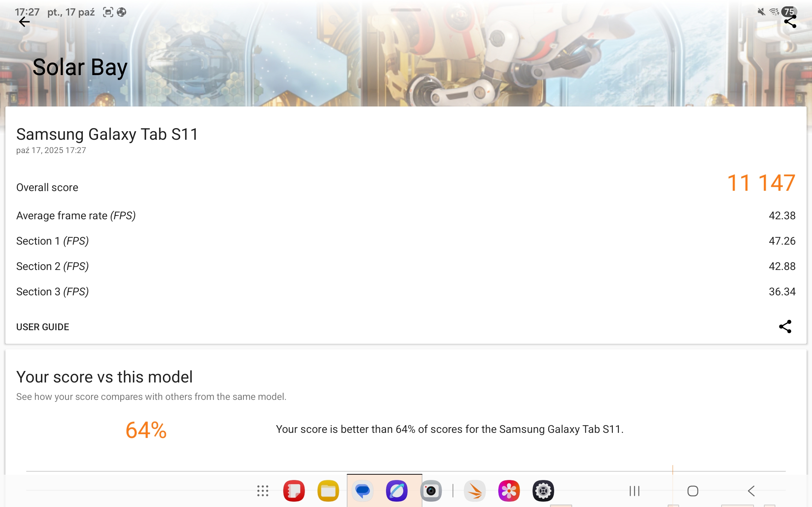Tap the Recents navigation button
The width and height of the screenshot is (812, 507).
pos(634,491)
